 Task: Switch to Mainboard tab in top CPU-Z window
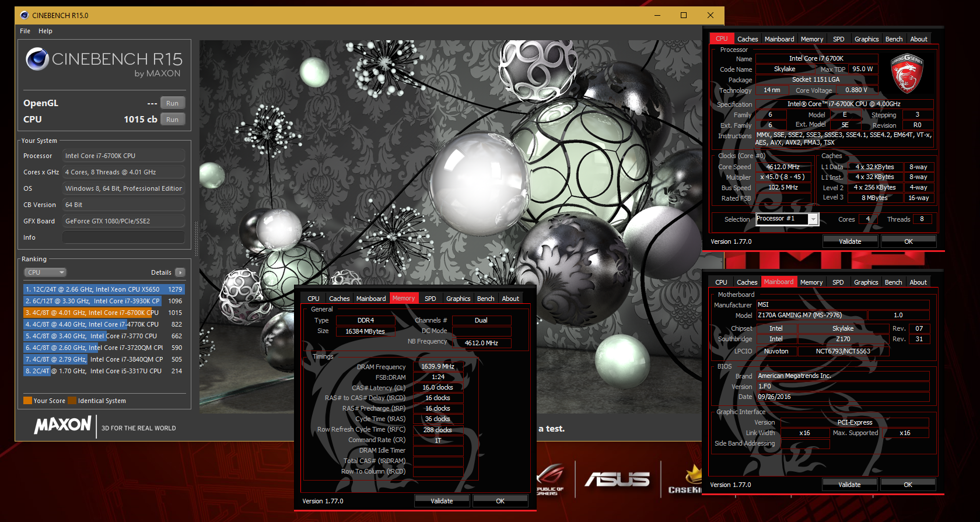coord(779,39)
